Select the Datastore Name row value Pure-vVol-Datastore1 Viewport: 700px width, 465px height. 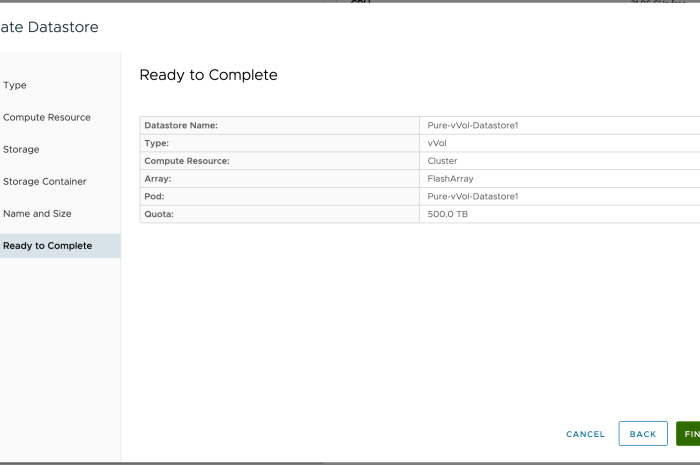coord(472,125)
